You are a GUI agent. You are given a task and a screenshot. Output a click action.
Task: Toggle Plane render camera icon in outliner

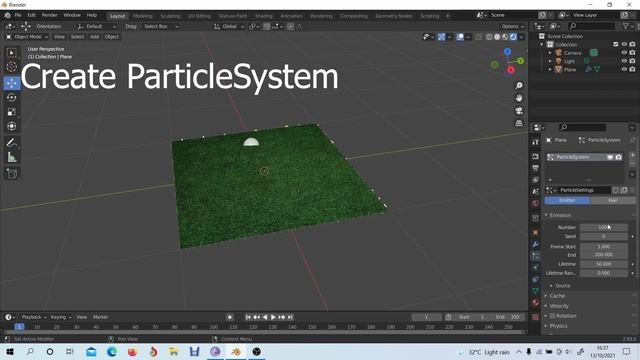(632, 69)
